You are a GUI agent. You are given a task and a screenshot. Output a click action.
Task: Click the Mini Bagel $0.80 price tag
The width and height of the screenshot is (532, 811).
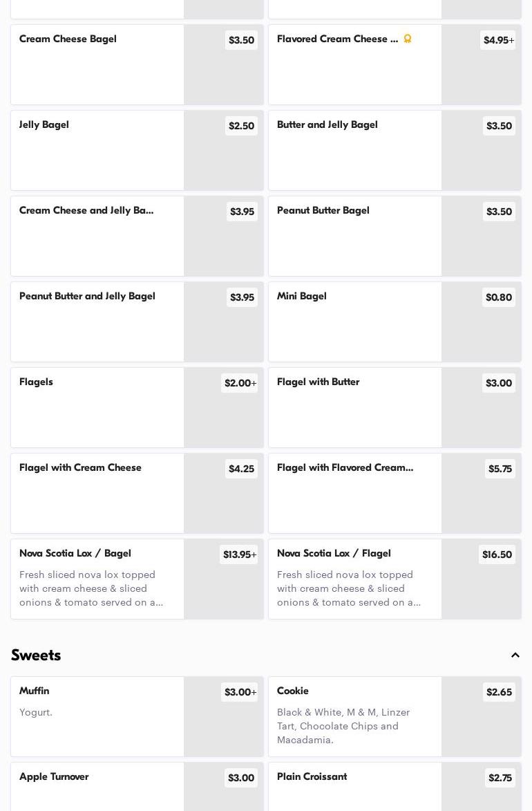click(x=499, y=297)
